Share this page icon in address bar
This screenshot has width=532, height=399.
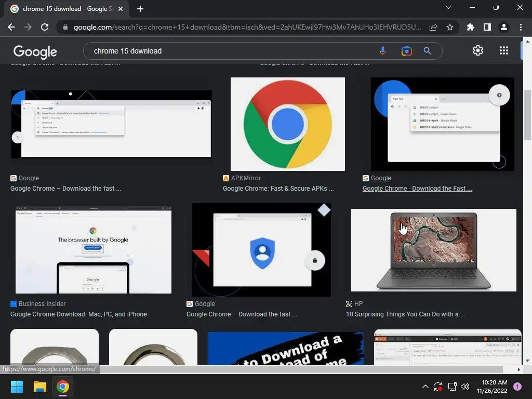coord(433,27)
